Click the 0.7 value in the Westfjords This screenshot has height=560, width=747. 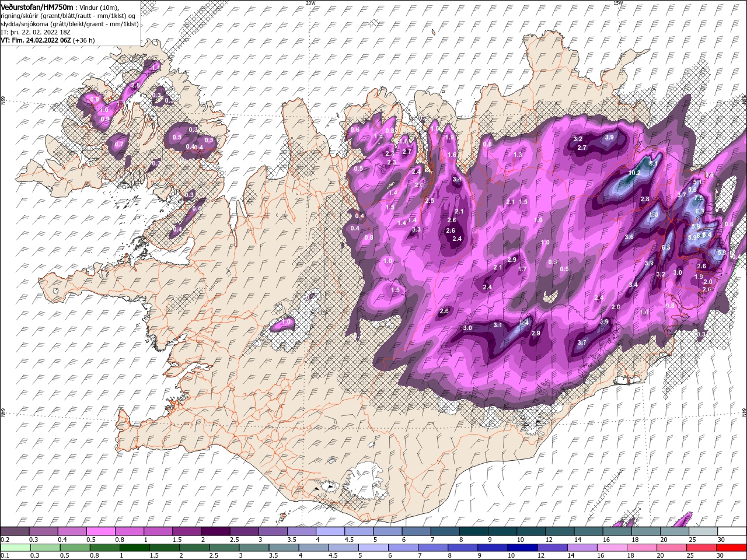coord(118,144)
